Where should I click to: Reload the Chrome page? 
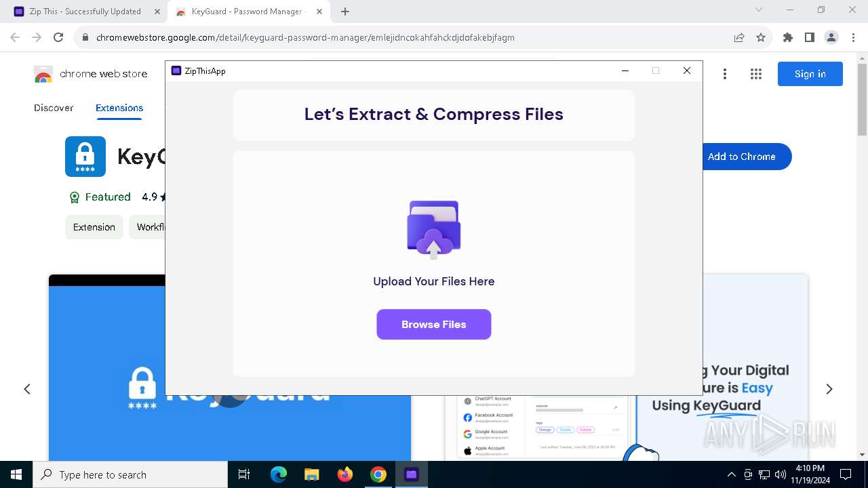58,37
